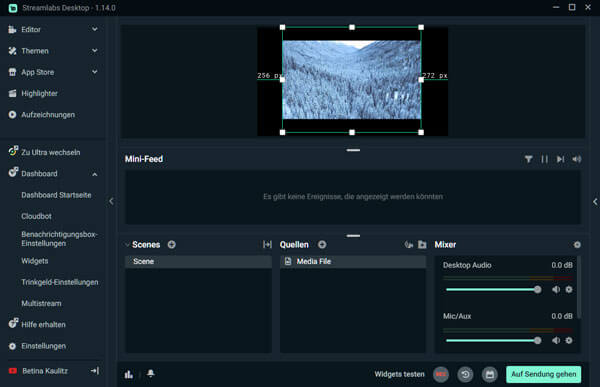Open the performance stats icon
Viewport: 600px width, 387px height.
point(129,374)
